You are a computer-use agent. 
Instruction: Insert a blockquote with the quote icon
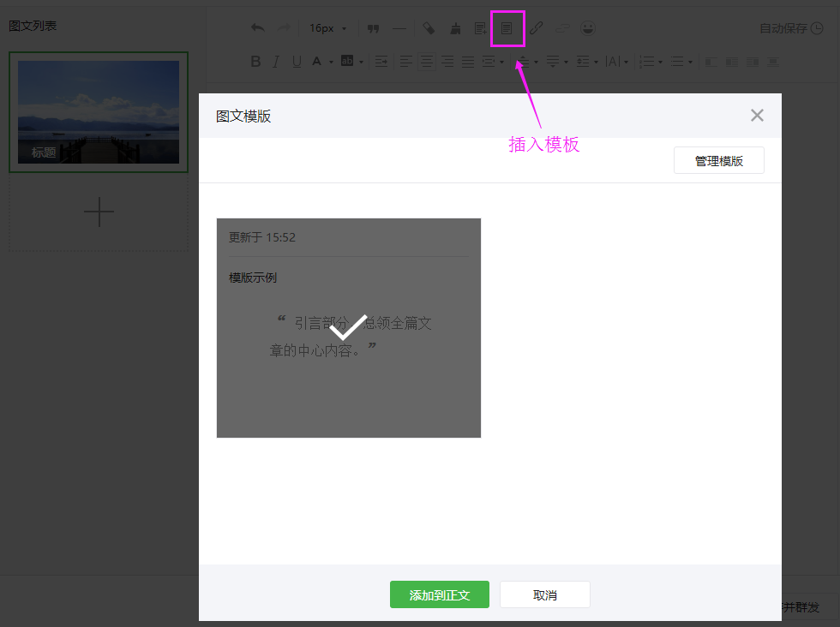[x=374, y=28]
